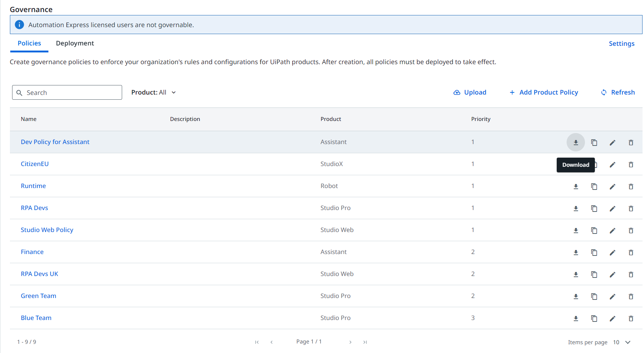Screen dimensions: 644x353
Task: Edit the Green Team policy
Action: click(x=612, y=296)
